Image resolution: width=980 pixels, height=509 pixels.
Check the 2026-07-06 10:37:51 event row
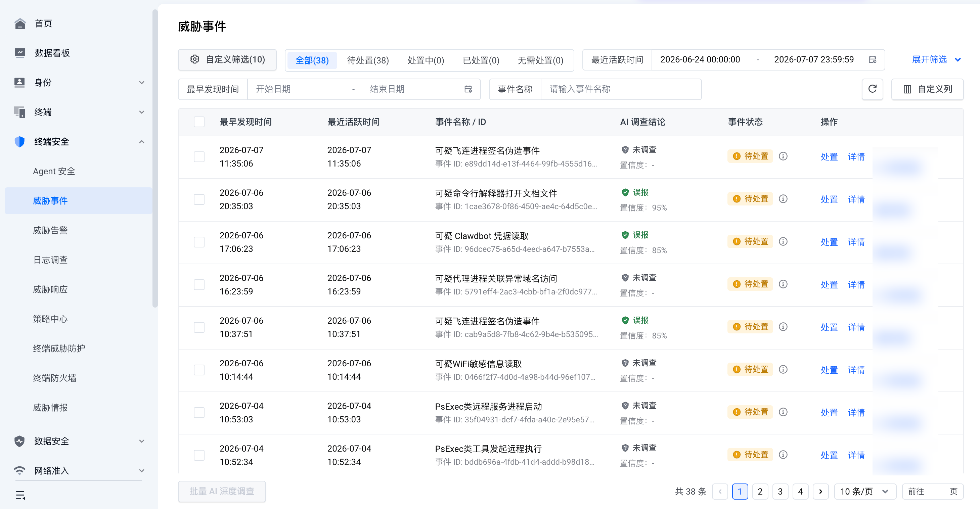(x=199, y=327)
